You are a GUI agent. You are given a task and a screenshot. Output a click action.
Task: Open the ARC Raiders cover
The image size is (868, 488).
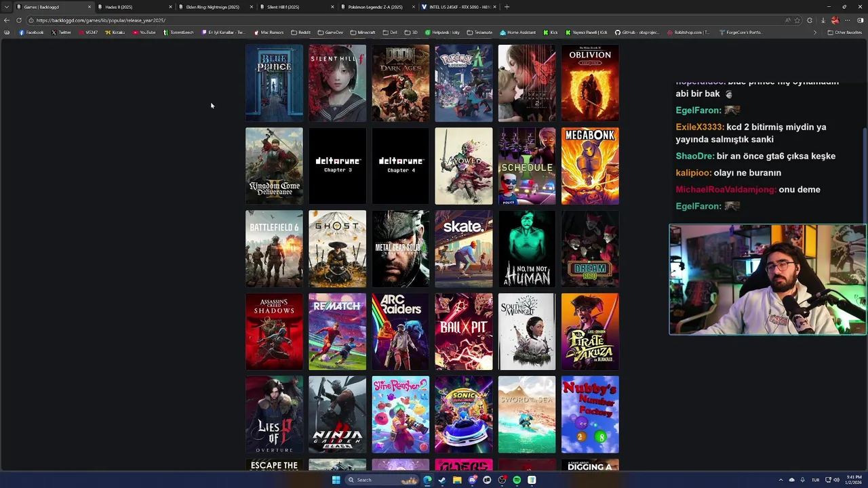coord(400,332)
